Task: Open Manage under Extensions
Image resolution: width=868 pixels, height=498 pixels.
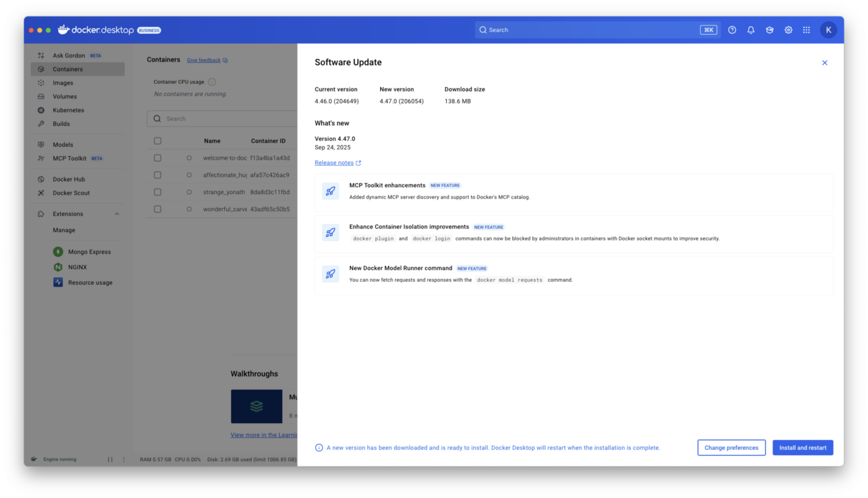Action: pyautogui.click(x=64, y=230)
